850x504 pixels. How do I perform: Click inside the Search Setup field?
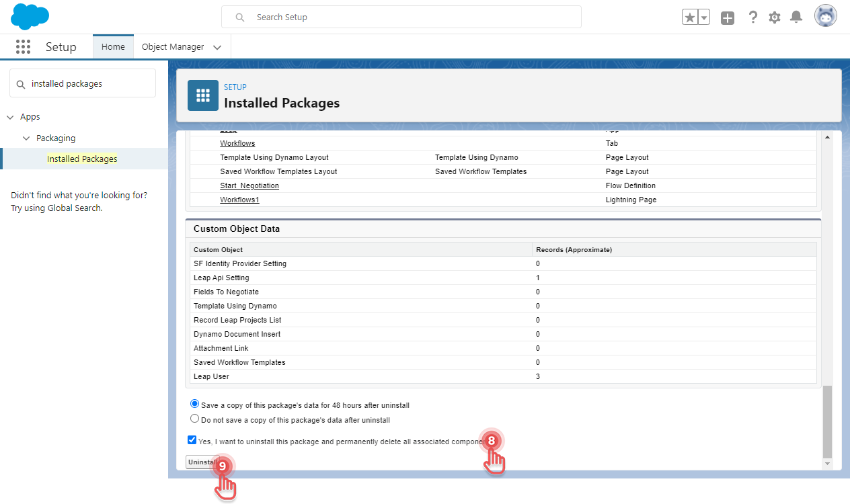pyautogui.click(x=401, y=17)
